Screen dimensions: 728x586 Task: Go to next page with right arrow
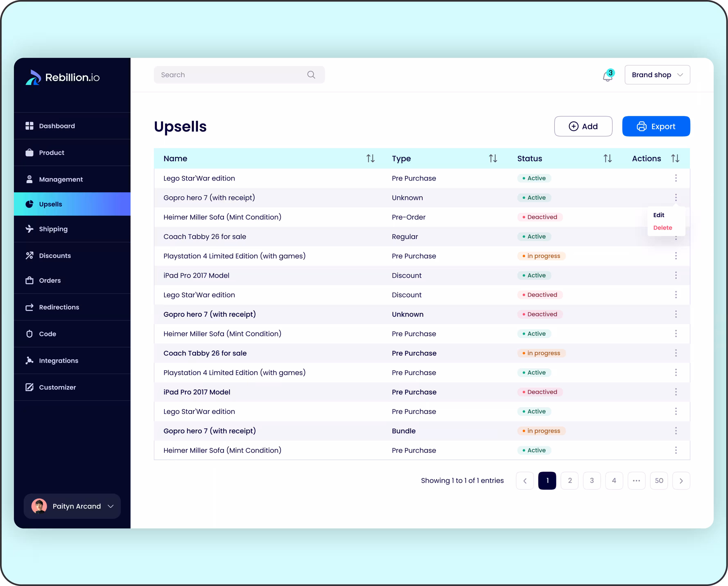[x=681, y=480]
